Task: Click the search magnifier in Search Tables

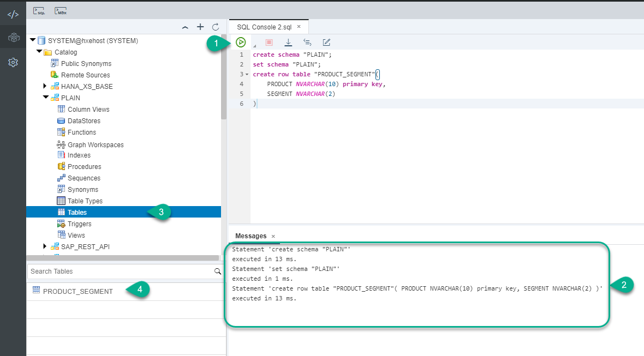Action: (x=218, y=271)
